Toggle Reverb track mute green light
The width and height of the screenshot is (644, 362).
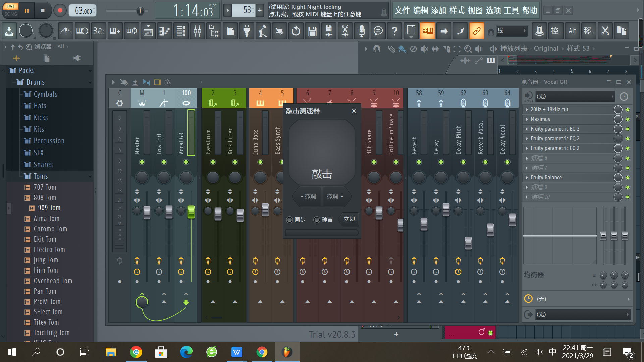click(x=419, y=162)
